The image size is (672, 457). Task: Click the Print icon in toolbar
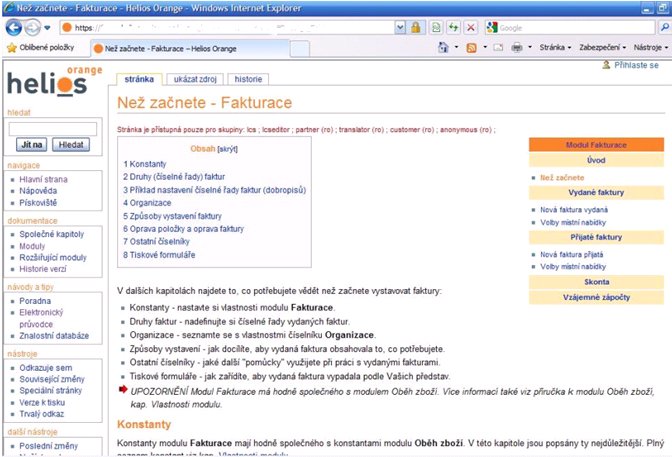click(517, 47)
